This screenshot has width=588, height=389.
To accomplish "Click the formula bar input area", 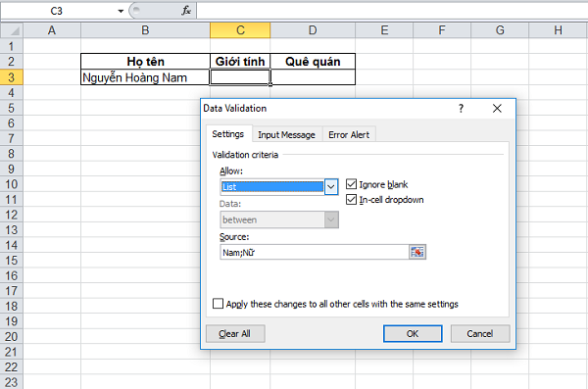I will point(392,11).
